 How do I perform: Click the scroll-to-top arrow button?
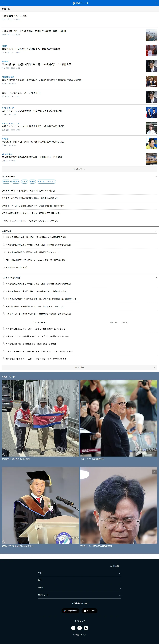(155, 472)
